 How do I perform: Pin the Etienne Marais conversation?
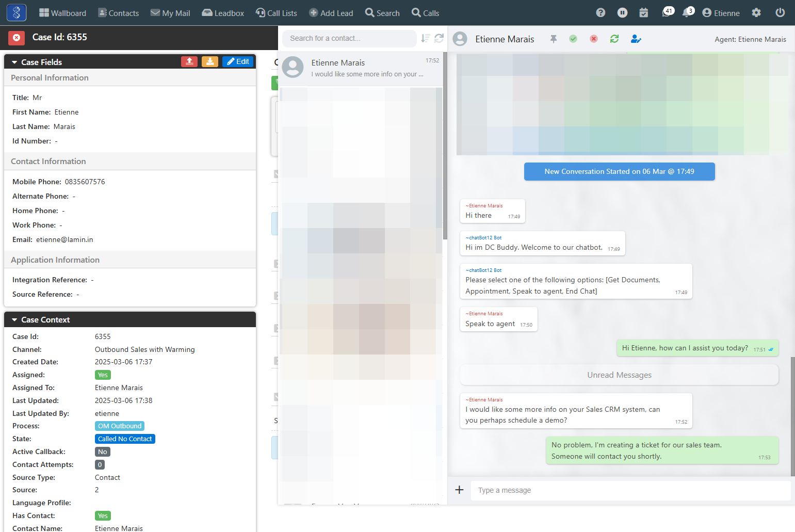(x=554, y=39)
